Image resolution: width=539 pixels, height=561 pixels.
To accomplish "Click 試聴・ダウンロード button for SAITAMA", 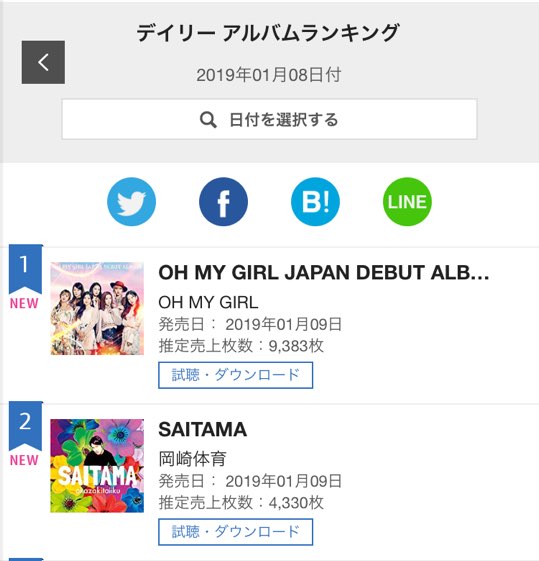I will (236, 532).
